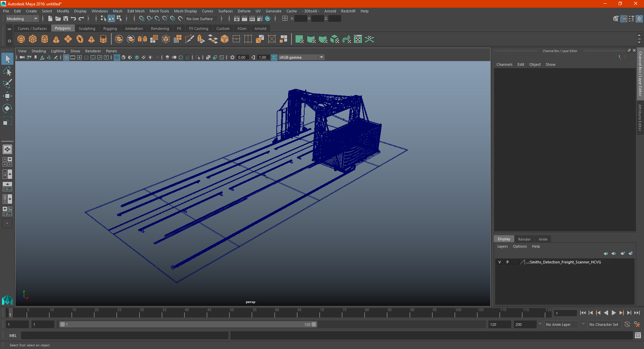Create a polygon pipe from the shelf
The height and width of the screenshot is (349, 644).
tap(103, 39)
